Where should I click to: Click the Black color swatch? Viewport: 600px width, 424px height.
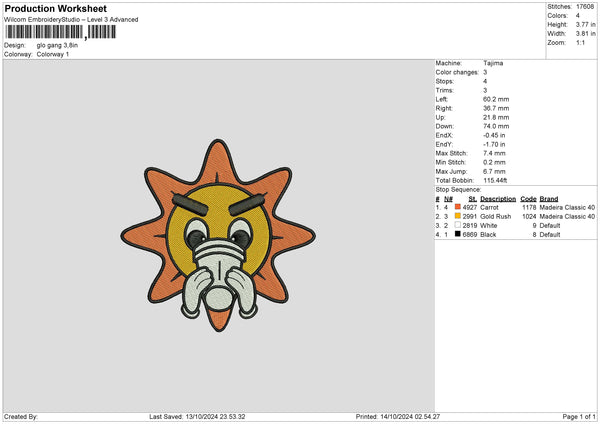(458, 234)
